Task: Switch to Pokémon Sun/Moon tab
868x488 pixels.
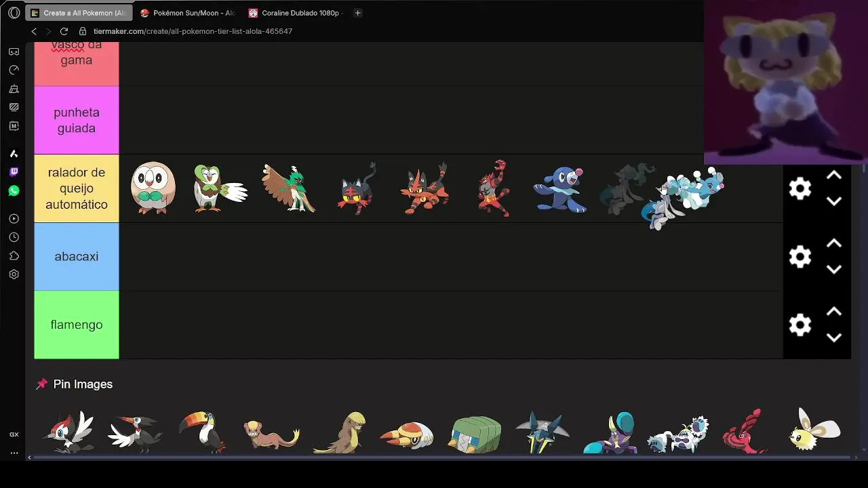Action: point(187,13)
